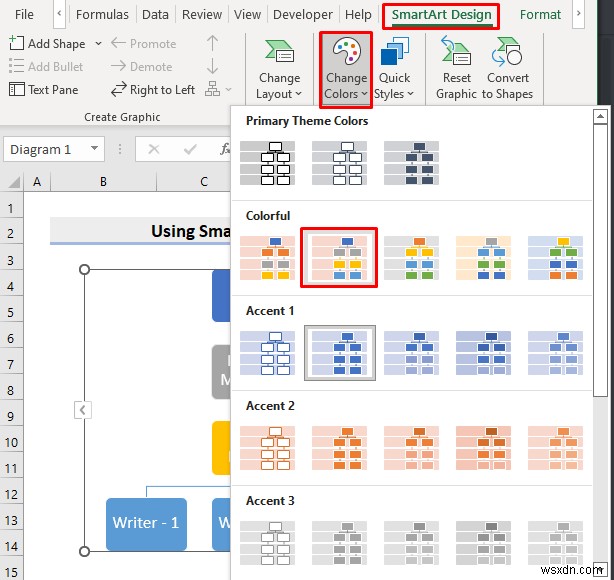Choose third Primary Theme dark fill option
The width and height of the screenshot is (614, 580).
(x=411, y=163)
